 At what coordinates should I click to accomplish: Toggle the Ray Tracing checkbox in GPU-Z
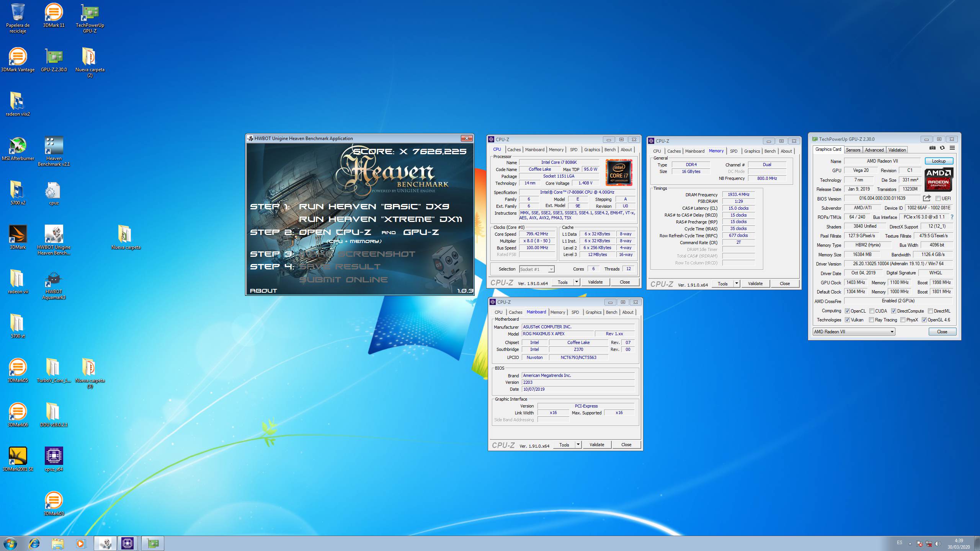[x=872, y=320]
